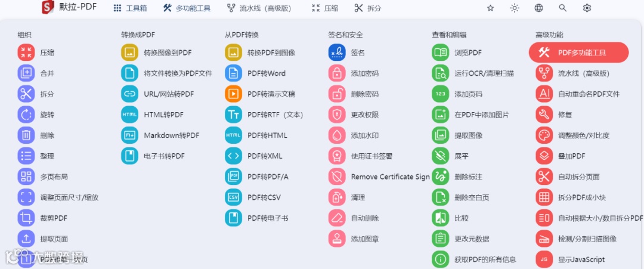Click the 添加图章 stamp icon
Image resolution: width=644 pixels, height=269 pixels.
click(337, 239)
